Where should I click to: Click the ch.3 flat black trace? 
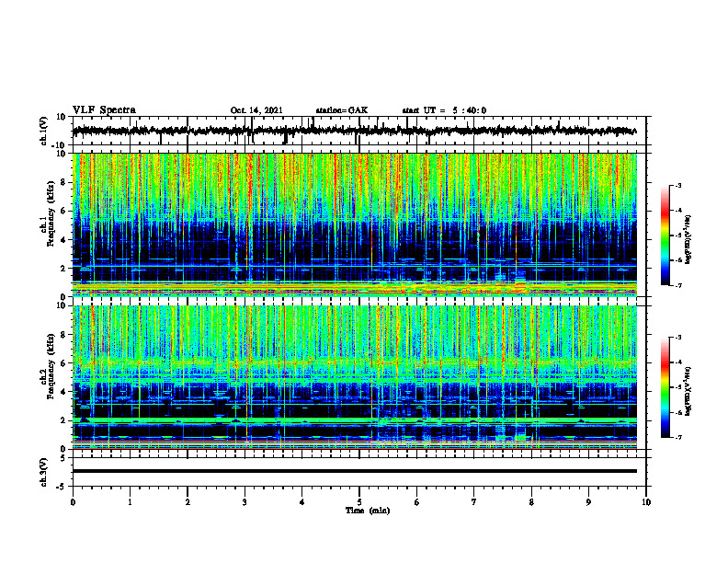coord(354,471)
